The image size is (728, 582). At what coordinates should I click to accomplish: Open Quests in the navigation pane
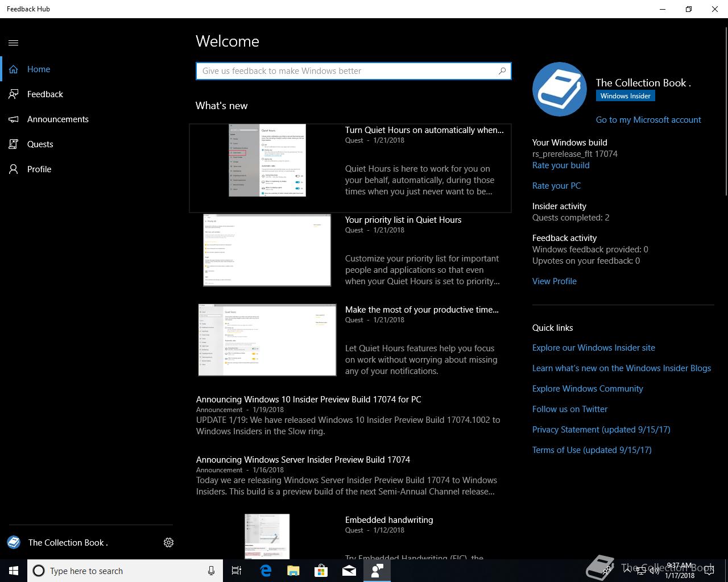40,144
